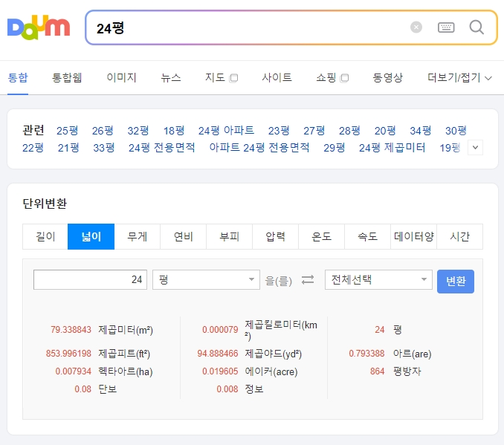Open related search 20평

coord(385,131)
